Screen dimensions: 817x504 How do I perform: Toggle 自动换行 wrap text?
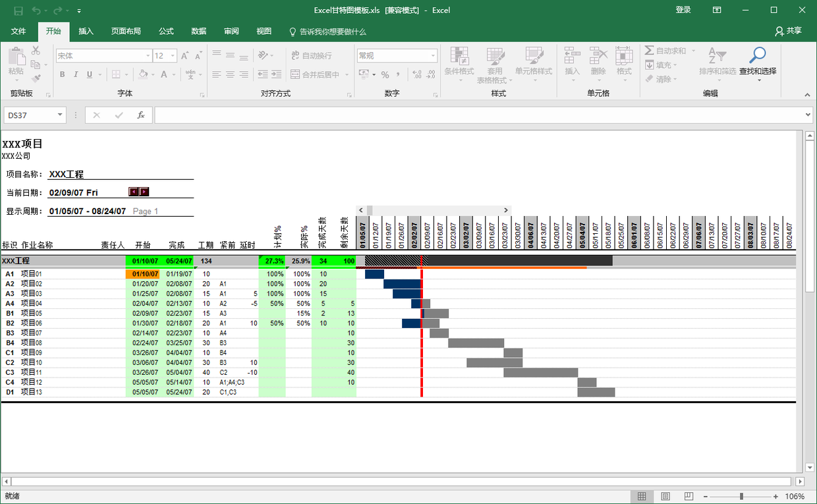(311, 55)
